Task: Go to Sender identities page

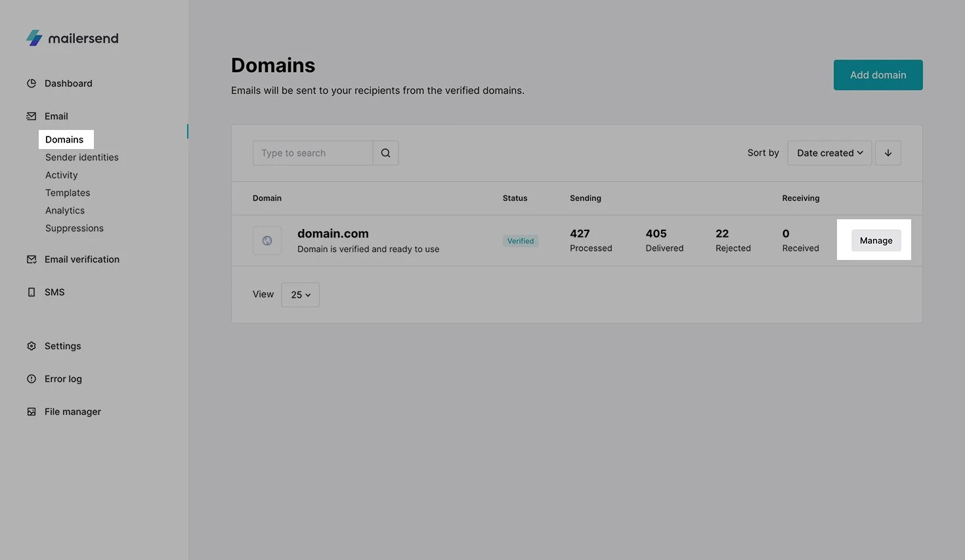Action: [x=81, y=158]
